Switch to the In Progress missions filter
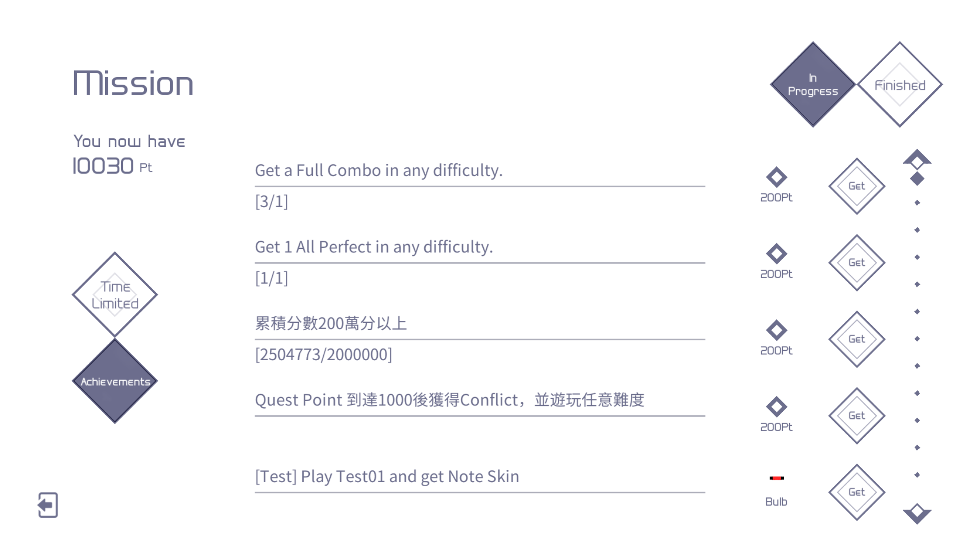This screenshot has width=980, height=551. pos(813,84)
